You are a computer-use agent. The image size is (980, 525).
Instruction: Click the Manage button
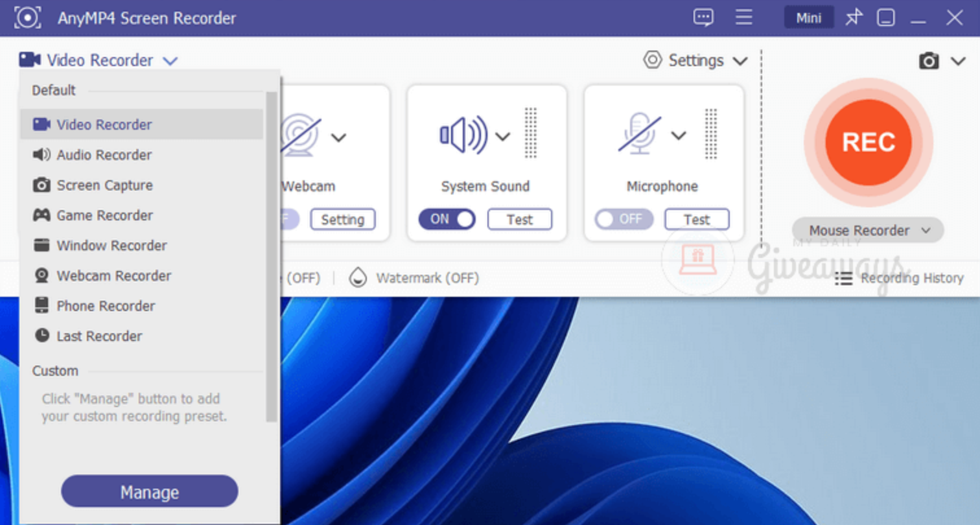pos(149,492)
